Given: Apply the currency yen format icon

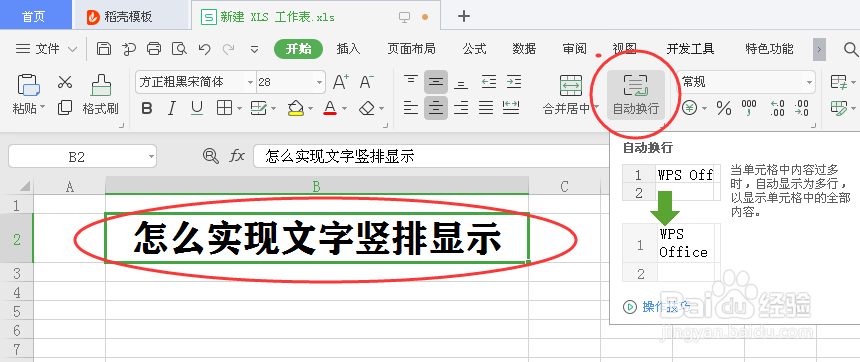Looking at the screenshot, I should pyautogui.click(x=689, y=108).
